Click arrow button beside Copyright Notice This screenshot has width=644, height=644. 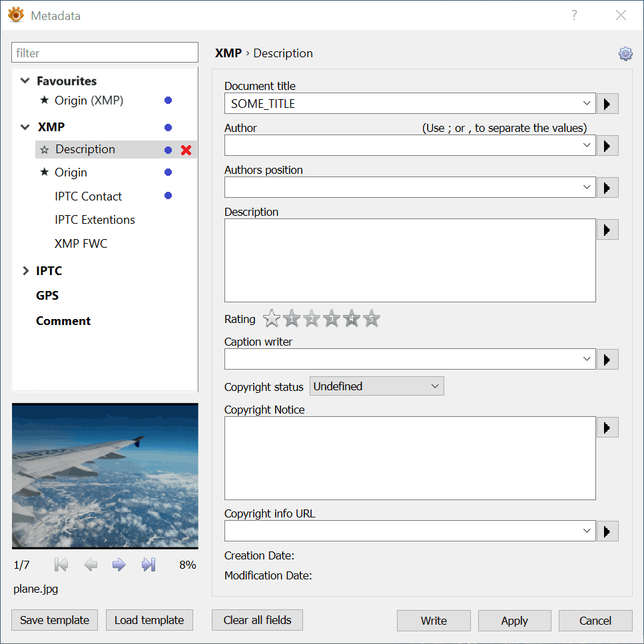pyautogui.click(x=607, y=428)
